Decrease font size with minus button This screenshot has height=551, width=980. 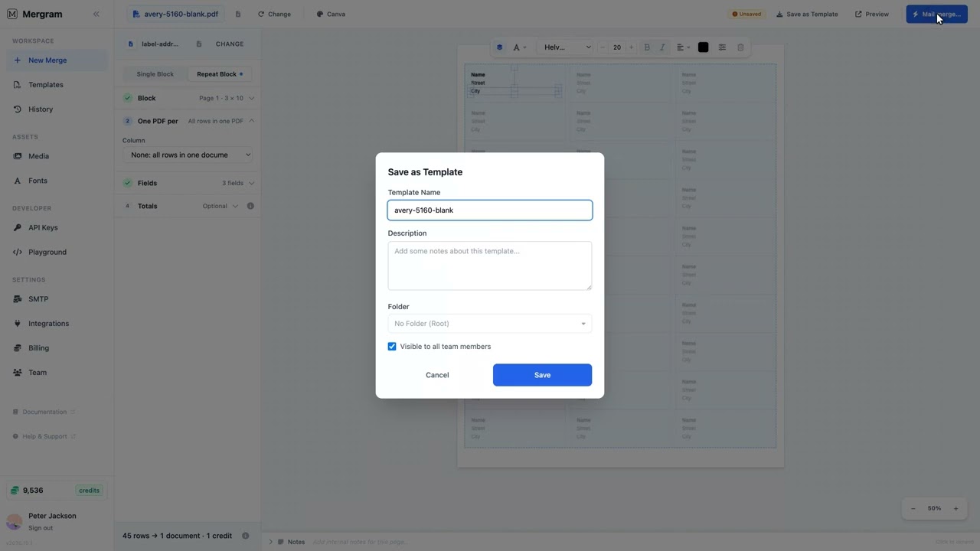tap(603, 47)
